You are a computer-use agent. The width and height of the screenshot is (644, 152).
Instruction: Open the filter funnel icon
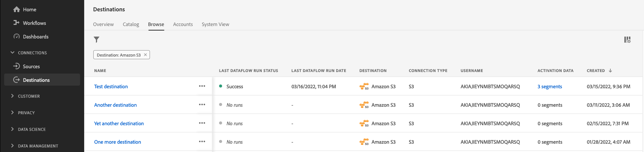97,40
